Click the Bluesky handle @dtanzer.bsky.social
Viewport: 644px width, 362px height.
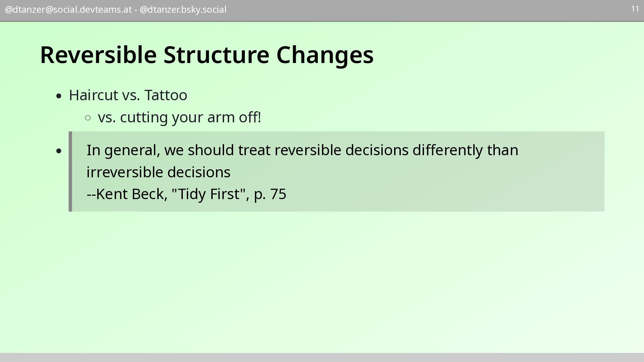coord(183,10)
